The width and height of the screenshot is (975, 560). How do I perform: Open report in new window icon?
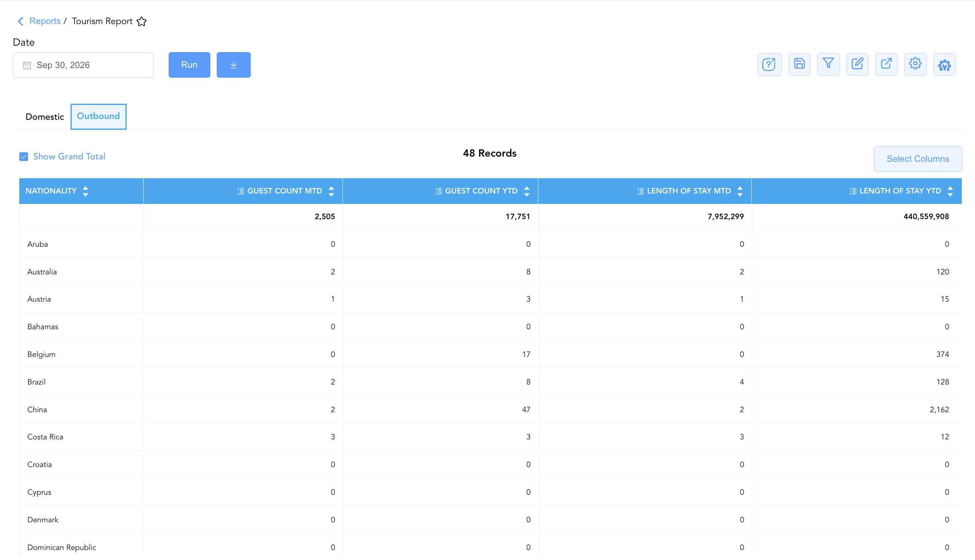pos(886,64)
